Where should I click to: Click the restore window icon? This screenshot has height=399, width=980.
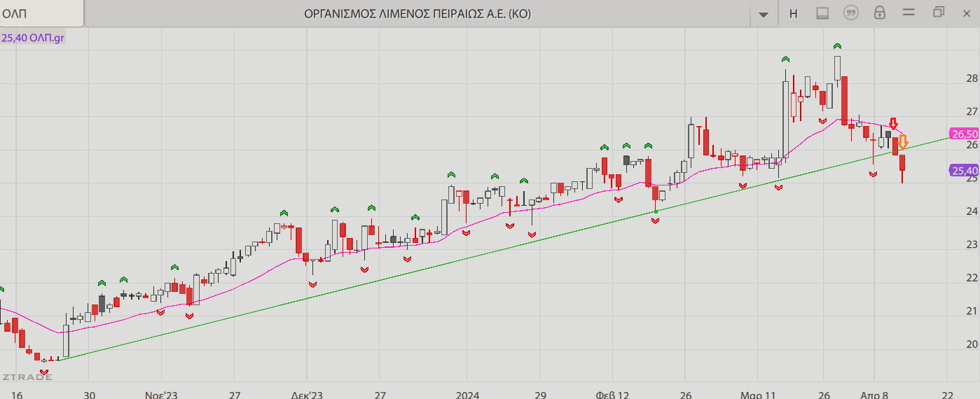(x=939, y=12)
